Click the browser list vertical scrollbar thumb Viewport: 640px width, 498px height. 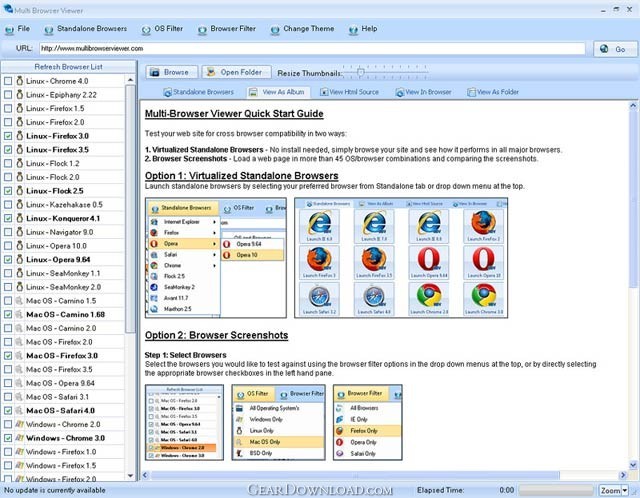[x=130, y=209]
